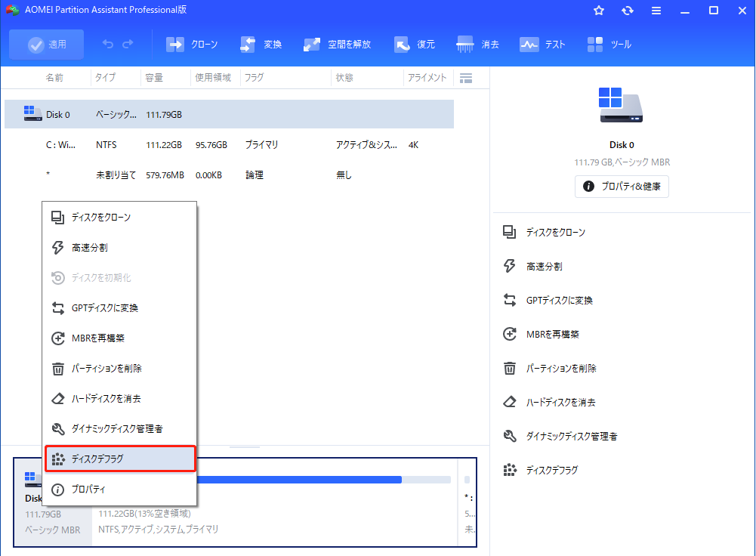
Task: Open the 消去 (Wipe) toolbar item
Action: (478, 45)
